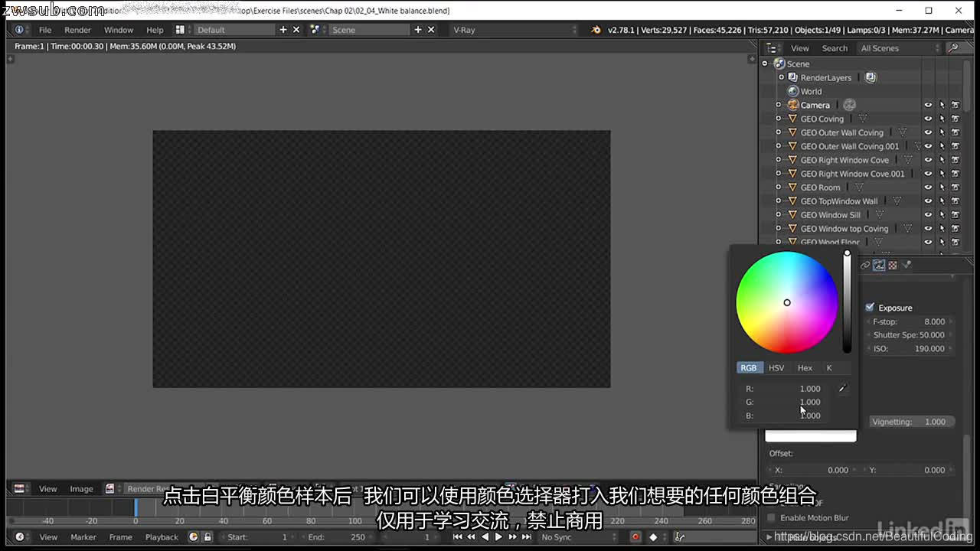This screenshot has width=980, height=551.
Task: Open the timeline Playback menu
Action: tap(162, 536)
